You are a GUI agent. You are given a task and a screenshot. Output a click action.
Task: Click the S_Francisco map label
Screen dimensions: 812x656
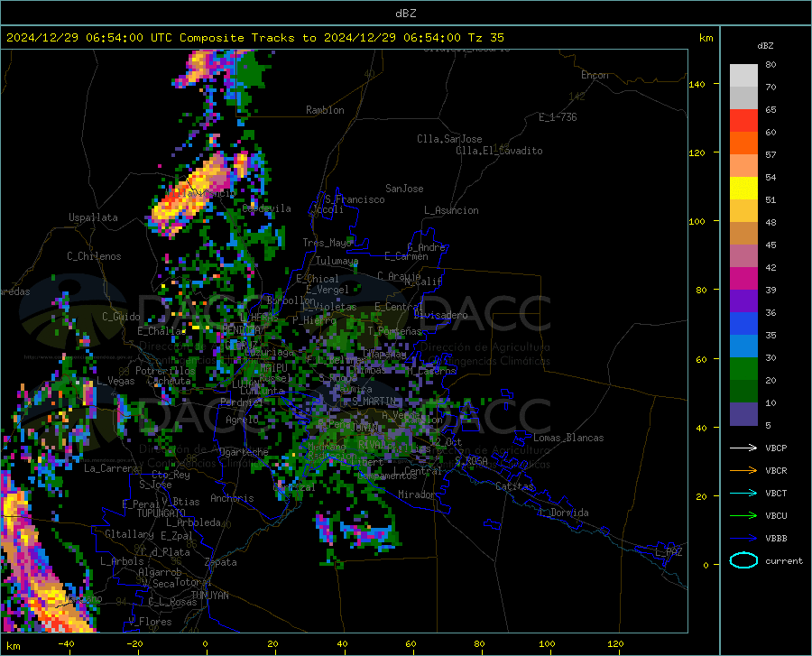coord(355,199)
